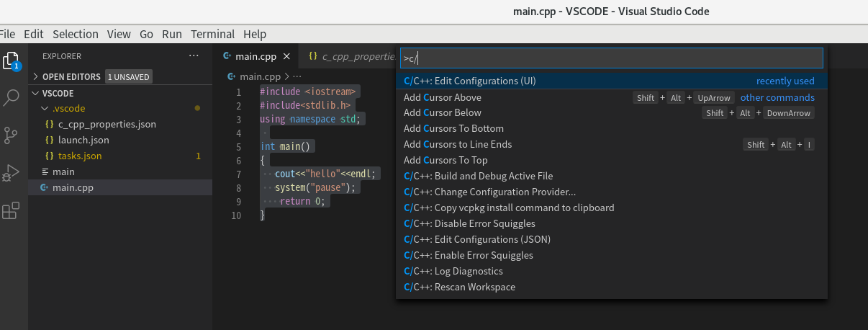This screenshot has width=868, height=330.
Task: Open the Terminal menu
Action: point(213,34)
